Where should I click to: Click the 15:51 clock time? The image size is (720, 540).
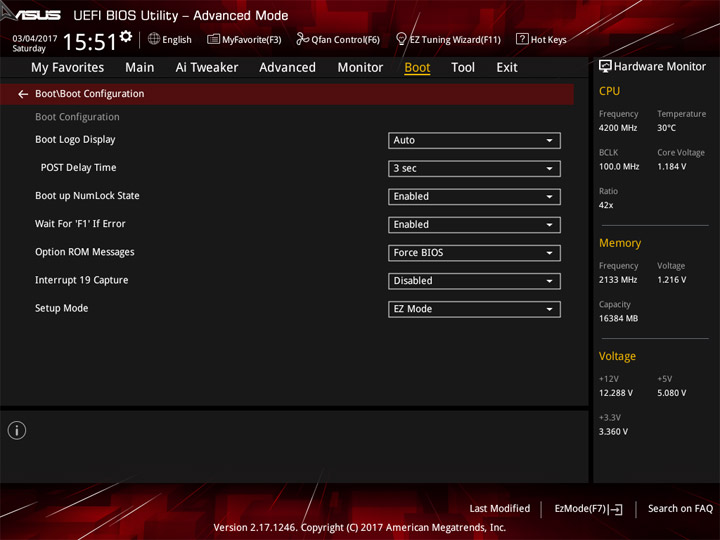point(90,42)
